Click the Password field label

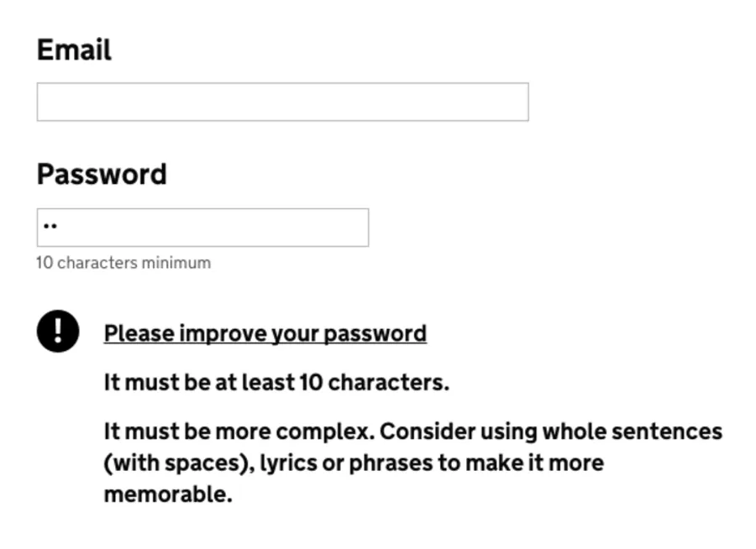pyautogui.click(x=102, y=174)
